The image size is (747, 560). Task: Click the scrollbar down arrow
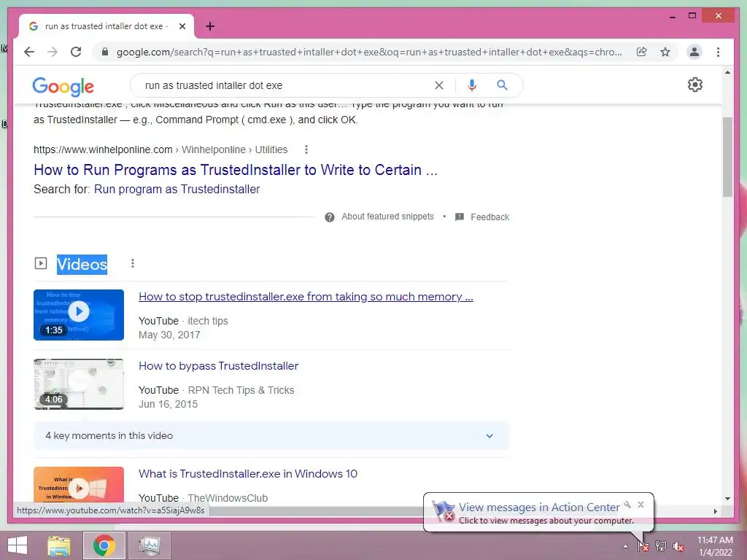727,499
